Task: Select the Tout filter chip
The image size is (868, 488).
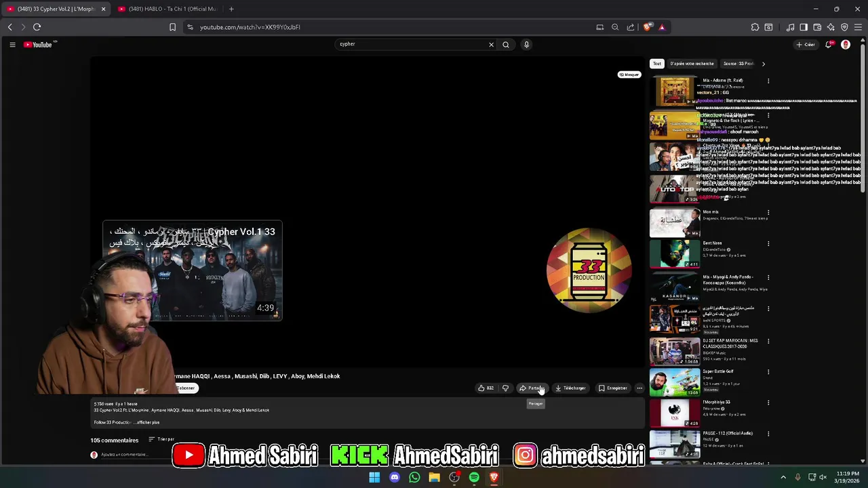Action: click(657, 64)
